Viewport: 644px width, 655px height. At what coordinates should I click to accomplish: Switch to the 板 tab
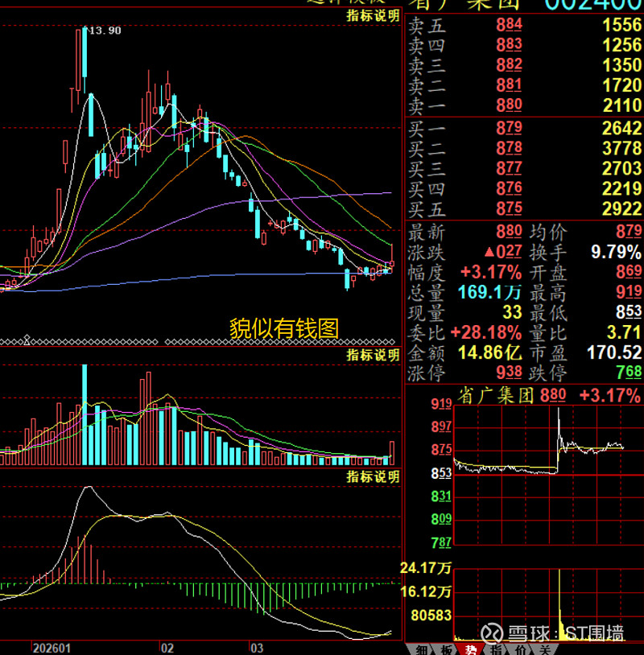(446, 650)
